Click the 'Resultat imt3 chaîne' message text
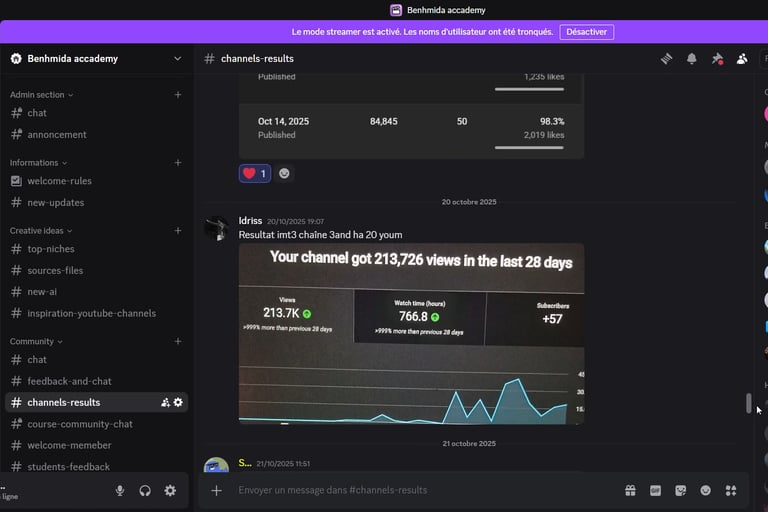This screenshot has height=512, width=768. click(x=320, y=235)
